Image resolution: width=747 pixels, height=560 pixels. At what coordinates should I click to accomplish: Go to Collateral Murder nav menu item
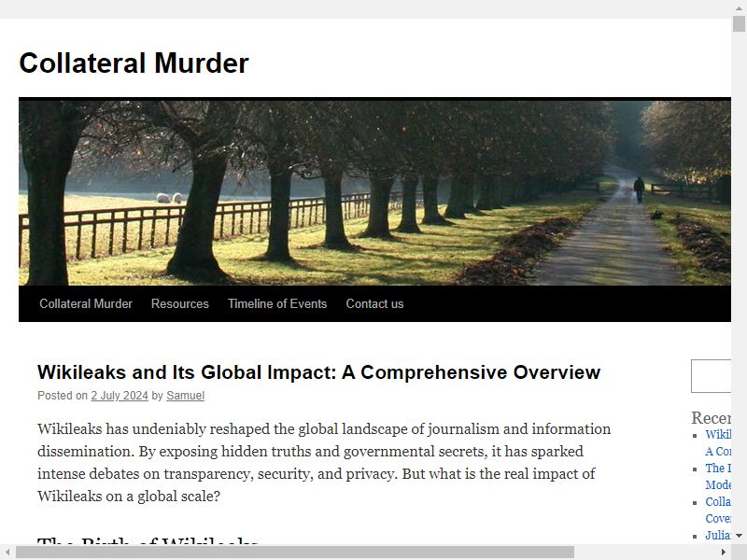click(x=86, y=304)
